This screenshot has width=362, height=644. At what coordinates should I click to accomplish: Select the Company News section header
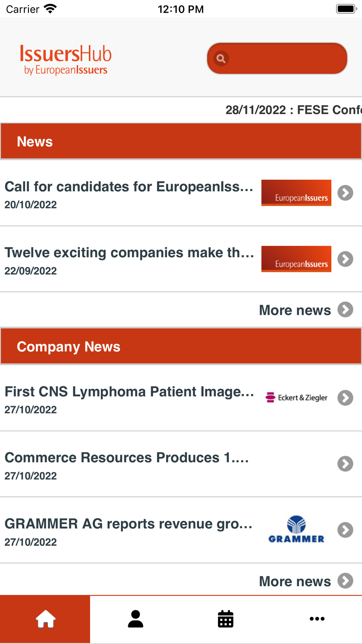[x=181, y=346]
